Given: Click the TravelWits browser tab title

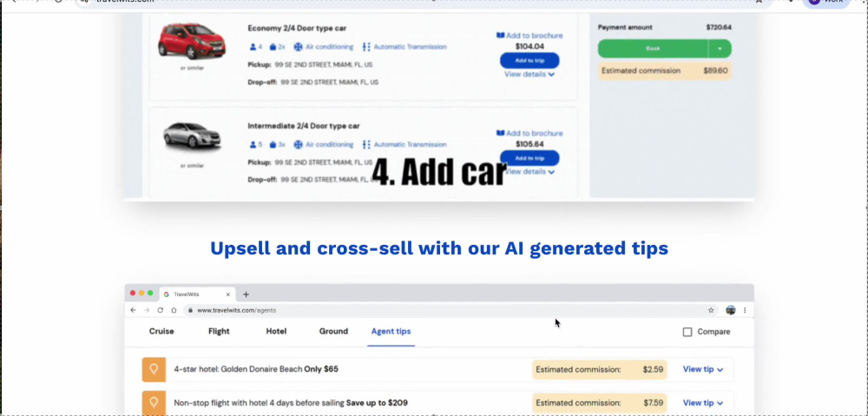Looking at the screenshot, I should coord(187,294).
